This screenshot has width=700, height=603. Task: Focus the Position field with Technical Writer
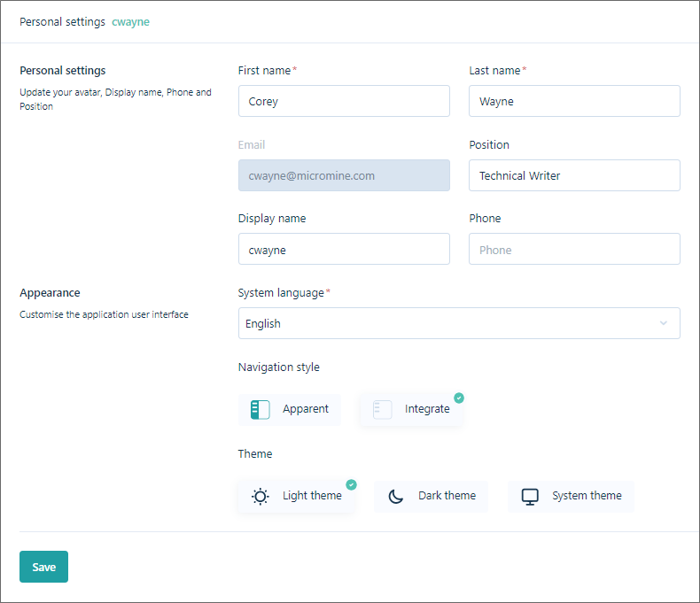(x=574, y=175)
